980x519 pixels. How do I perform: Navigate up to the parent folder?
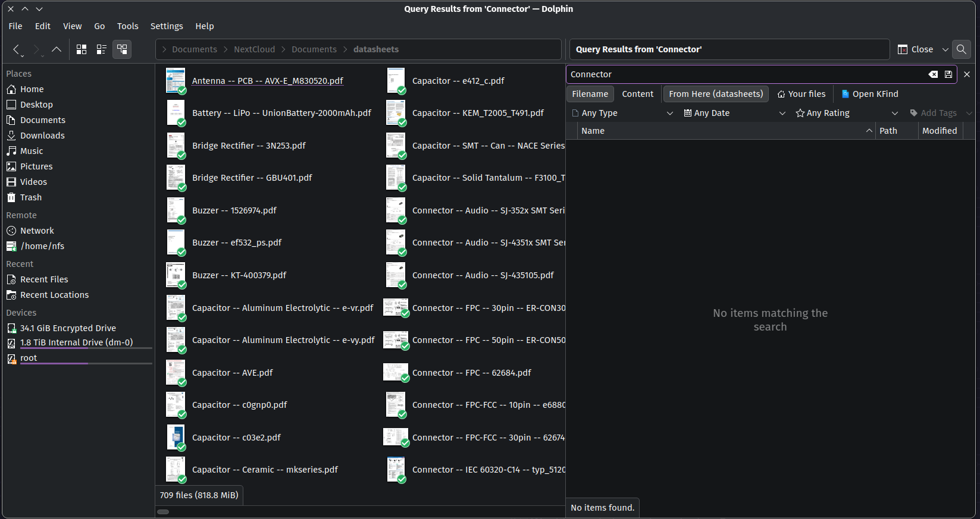pyautogui.click(x=57, y=49)
